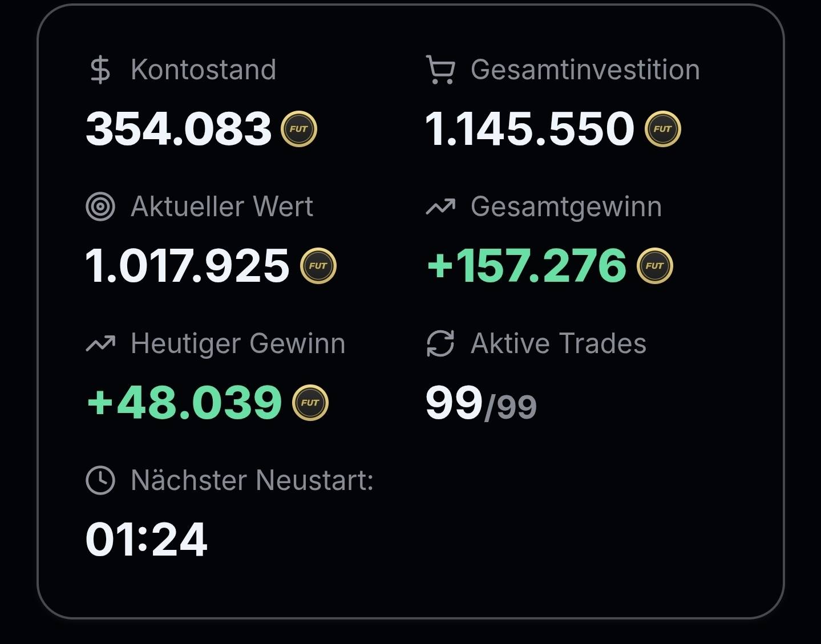Click the dollar icon beside Kontostand
Image resolution: width=821 pixels, height=644 pixels.
click(x=100, y=70)
